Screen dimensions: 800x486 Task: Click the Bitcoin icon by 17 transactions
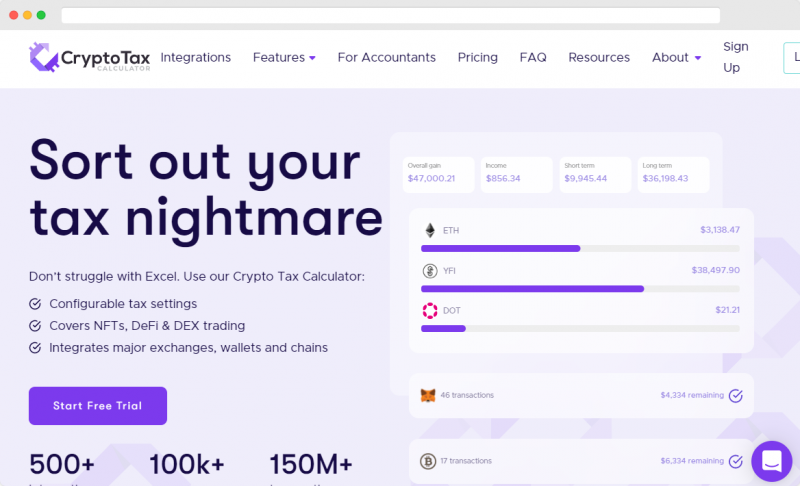click(x=428, y=461)
